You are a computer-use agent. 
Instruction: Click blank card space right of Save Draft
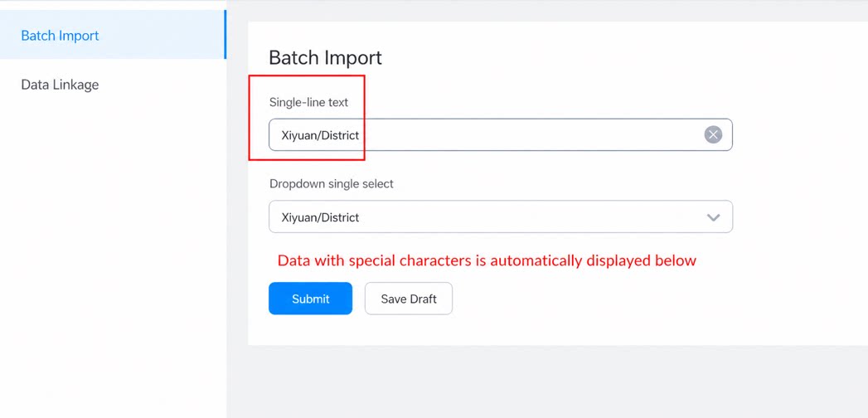coord(637,299)
